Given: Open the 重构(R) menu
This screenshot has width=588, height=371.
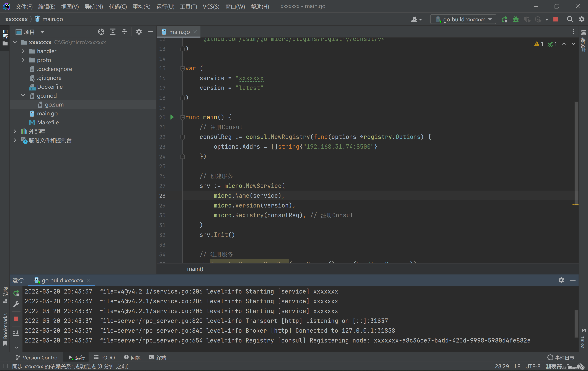Looking at the screenshot, I should click(141, 7).
